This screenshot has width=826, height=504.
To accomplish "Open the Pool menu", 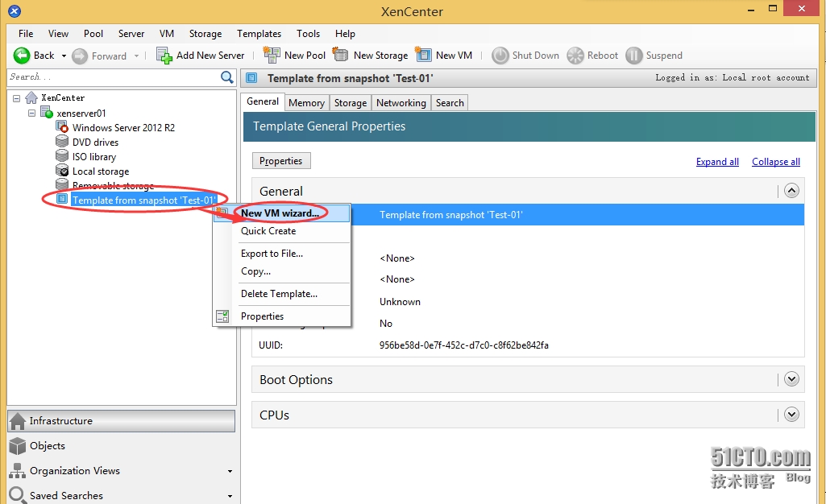I will (93, 34).
